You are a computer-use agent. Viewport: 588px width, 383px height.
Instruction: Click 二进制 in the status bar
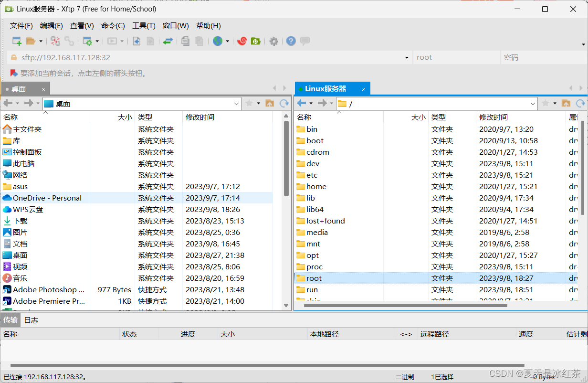(x=404, y=376)
